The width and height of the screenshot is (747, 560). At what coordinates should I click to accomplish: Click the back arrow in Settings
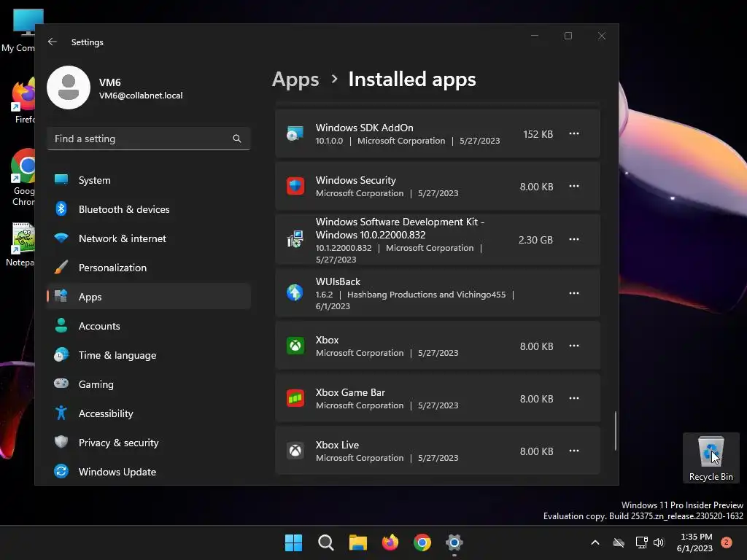coord(53,42)
